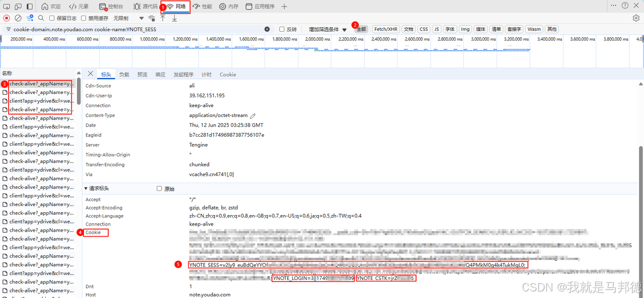Check the 原始 raw headers checkbox
644x298 pixels.
click(x=159, y=189)
